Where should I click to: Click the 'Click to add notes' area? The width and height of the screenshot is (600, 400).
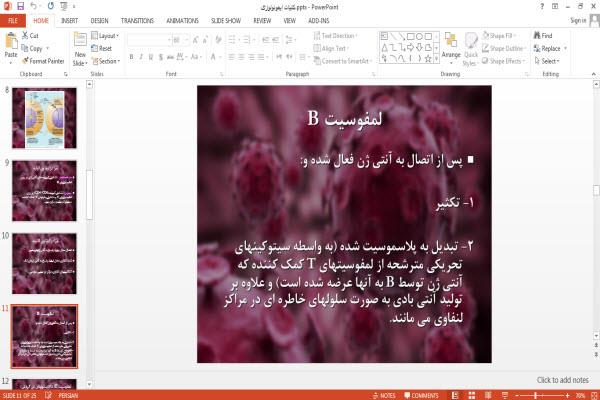coord(562,380)
